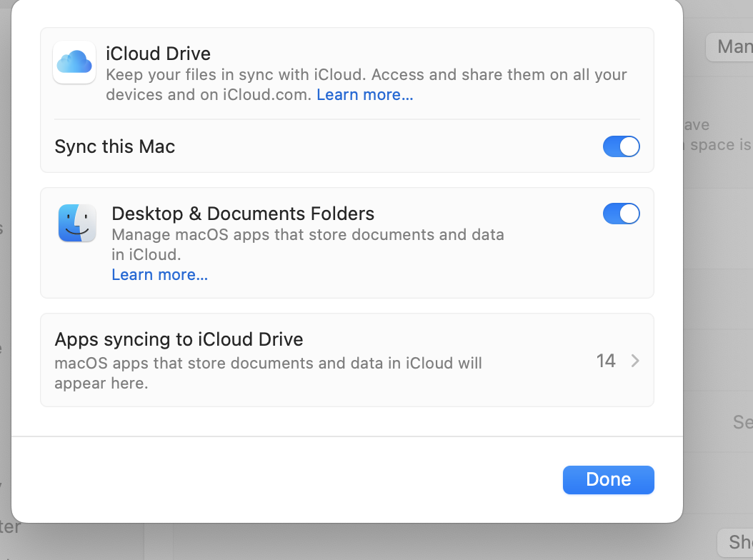Click the Desktop & Documents Folders heading

[x=242, y=213]
